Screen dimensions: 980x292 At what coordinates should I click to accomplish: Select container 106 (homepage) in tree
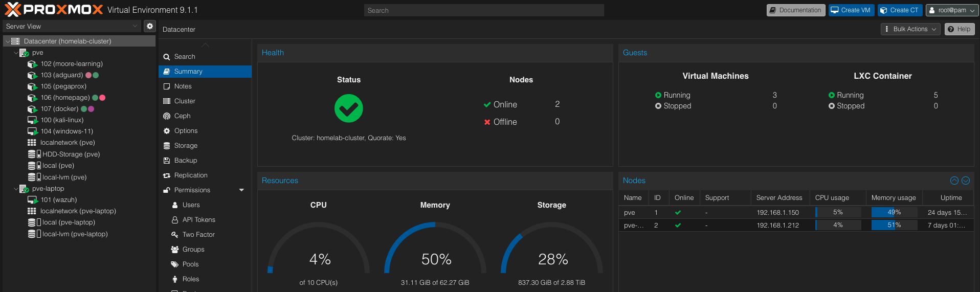[x=65, y=98]
